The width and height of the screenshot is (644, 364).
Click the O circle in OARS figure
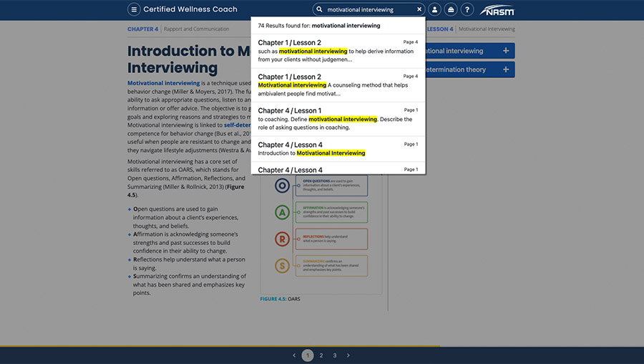click(282, 186)
